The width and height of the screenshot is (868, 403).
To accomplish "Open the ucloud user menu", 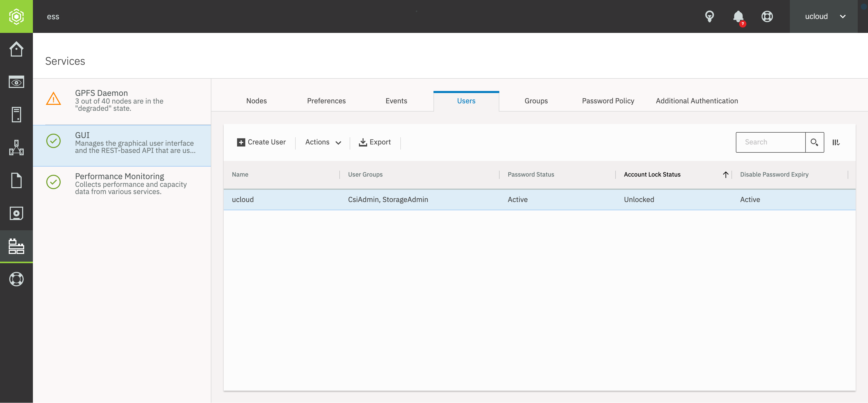I will [x=823, y=16].
